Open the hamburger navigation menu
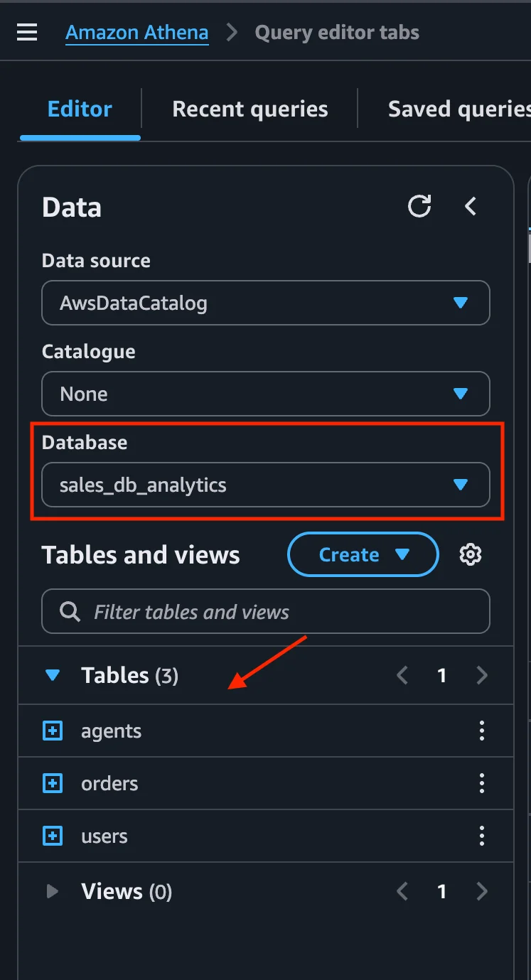The image size is (531, 980). click(27, 33)
